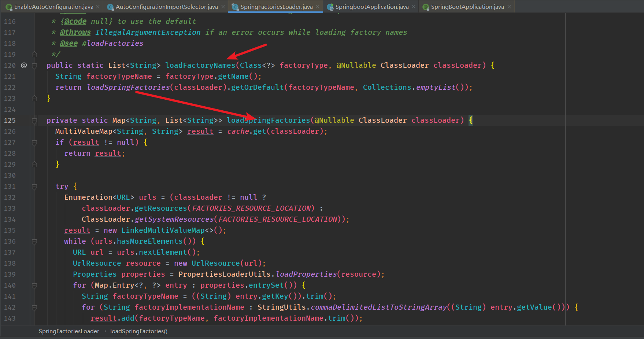Close the SpringBootApplication.java annotation tab
Screen dimensions: 644x339
coord(509,7)
